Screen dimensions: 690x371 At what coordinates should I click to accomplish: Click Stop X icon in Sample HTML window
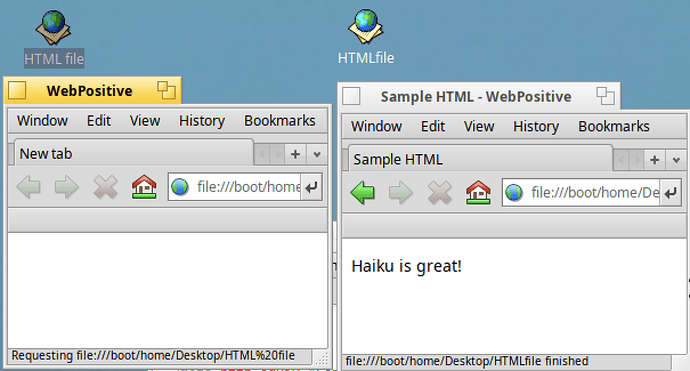(440, 193)
